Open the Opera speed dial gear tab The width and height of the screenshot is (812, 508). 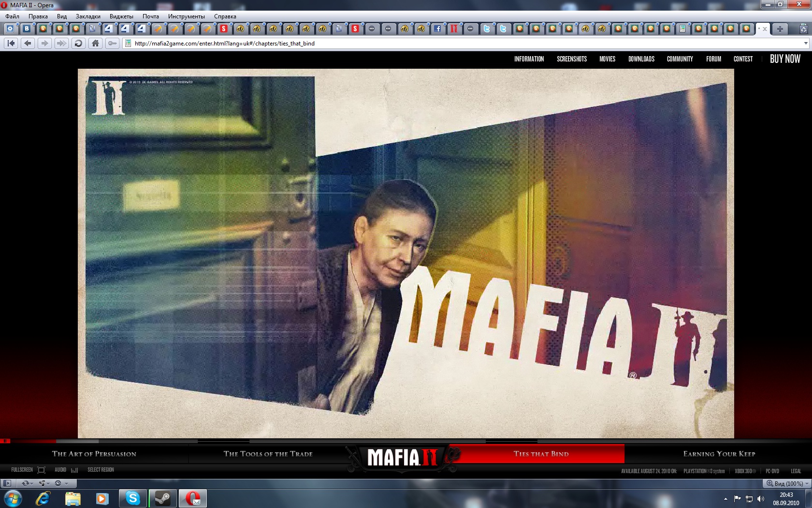click(10, 29)
